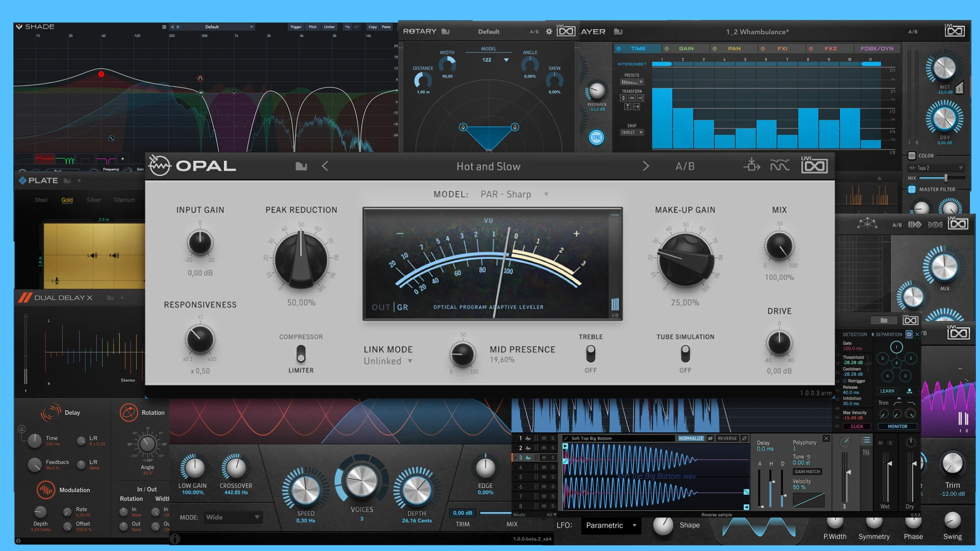Open the Plate preset folder icon
This screenshot has width=980, height=551.
(67, 181)
